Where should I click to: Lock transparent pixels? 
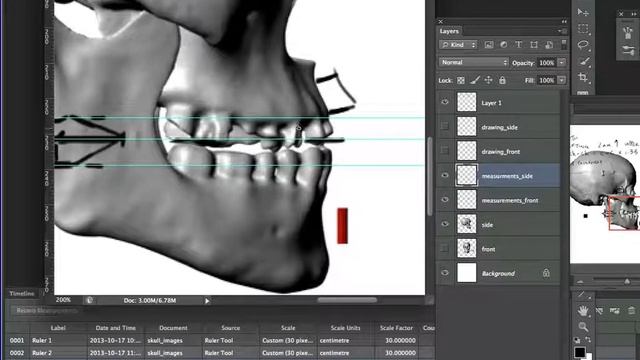pos(461,80)
